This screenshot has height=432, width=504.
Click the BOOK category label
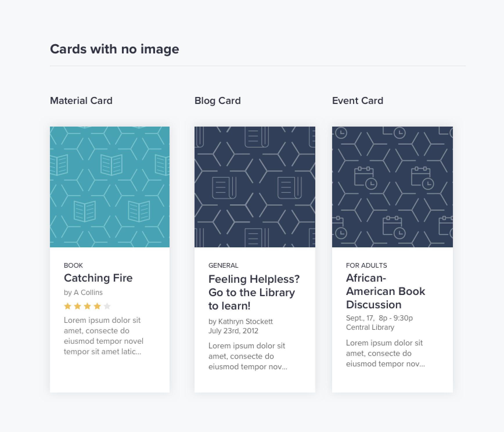[x=73, y=265]
